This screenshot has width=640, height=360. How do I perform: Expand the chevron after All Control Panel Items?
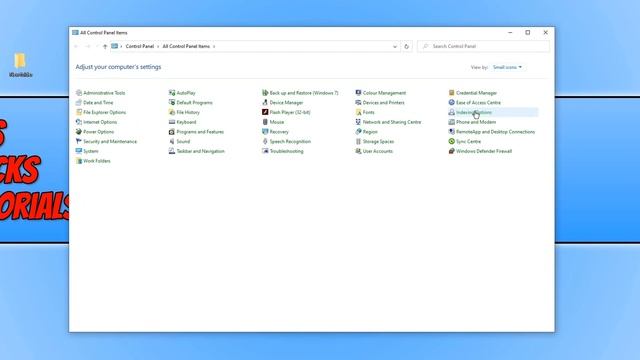214,47
